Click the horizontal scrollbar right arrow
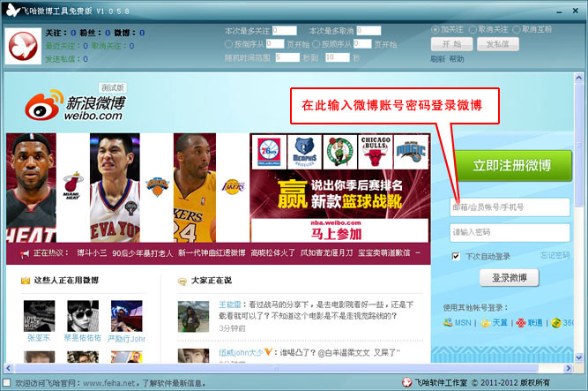Viewport: 588px width, 391px height. click(x=569, y=368)
